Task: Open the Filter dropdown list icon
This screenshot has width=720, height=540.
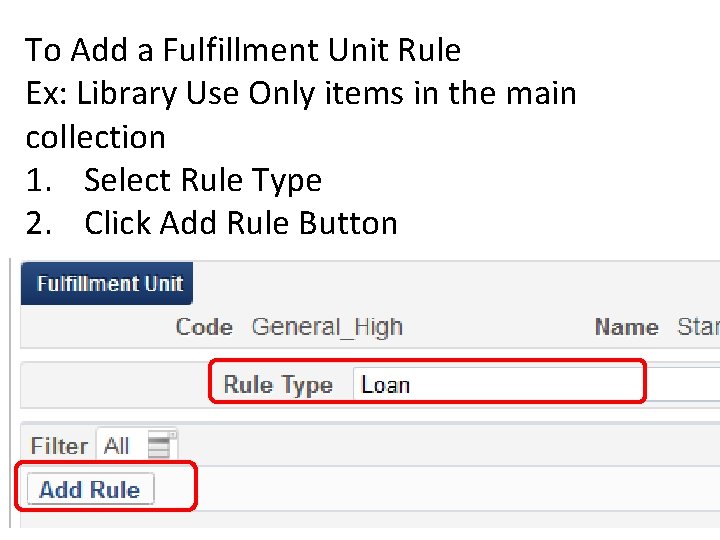Action: click(162, 444)
